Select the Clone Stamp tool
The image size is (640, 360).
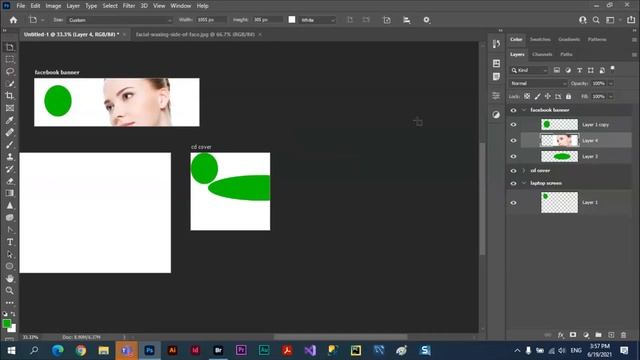pos(10,157)
